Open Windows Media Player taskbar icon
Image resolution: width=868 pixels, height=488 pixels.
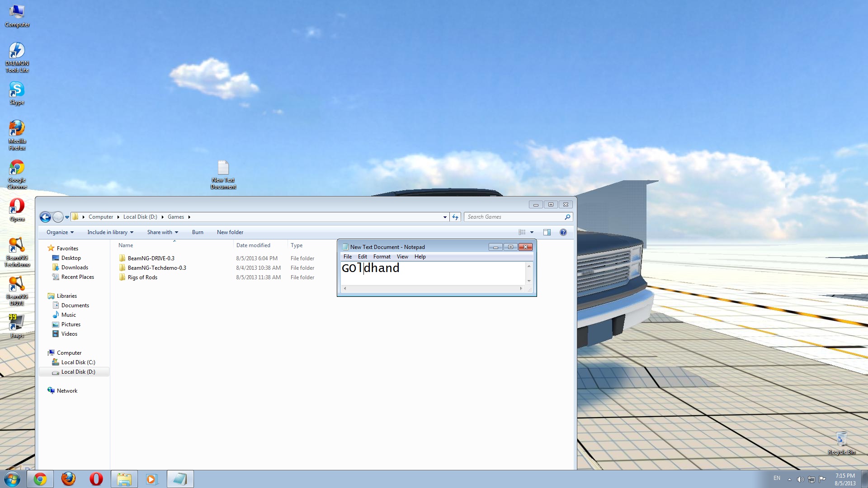coord(152,479)
